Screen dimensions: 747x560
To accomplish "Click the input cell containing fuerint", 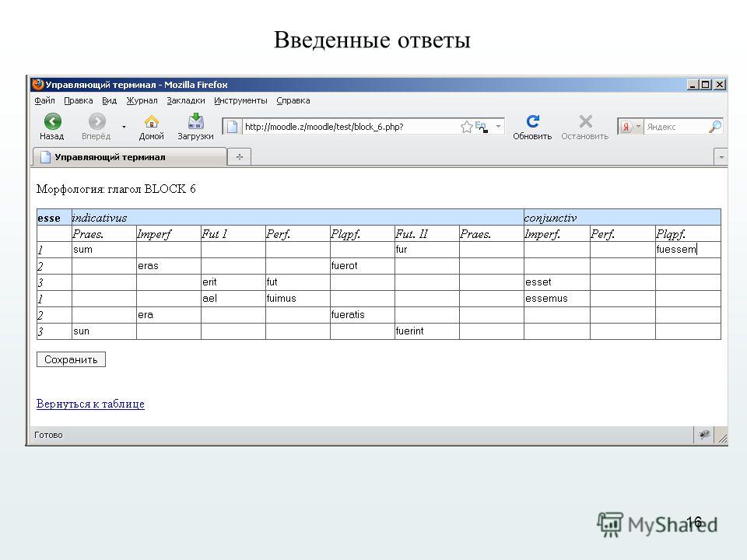I will (x=427, y=331).
